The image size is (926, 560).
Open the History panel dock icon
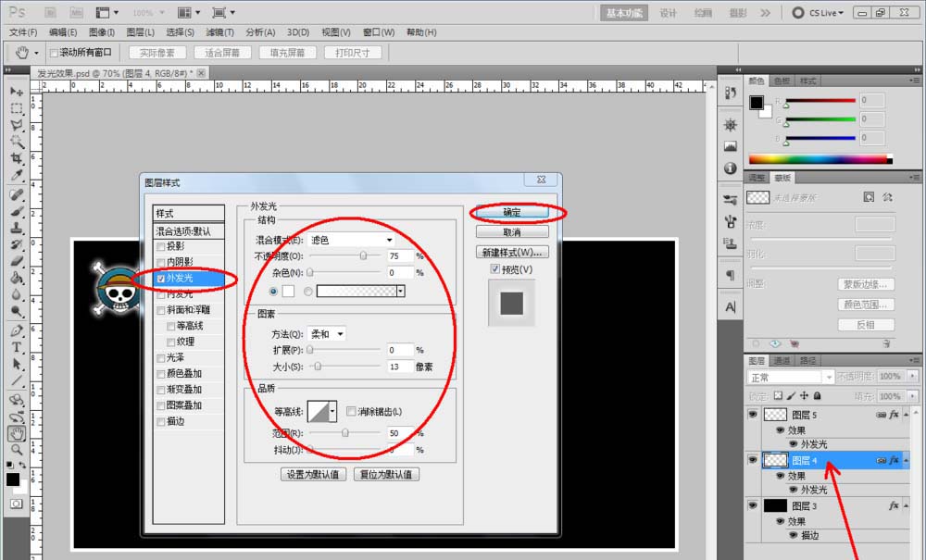coord(730,93)
